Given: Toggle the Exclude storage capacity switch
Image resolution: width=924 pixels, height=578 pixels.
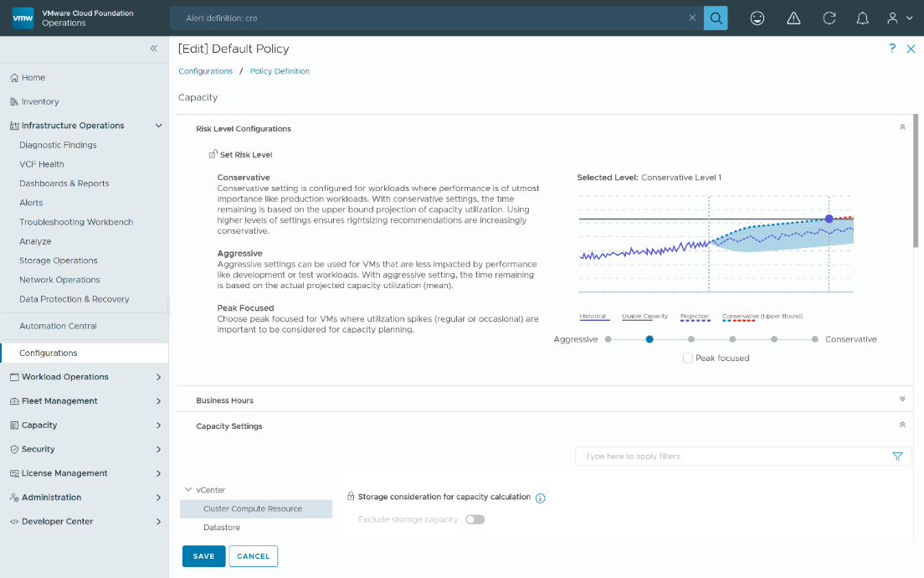Looking at the screenshot, I should 475,519.
